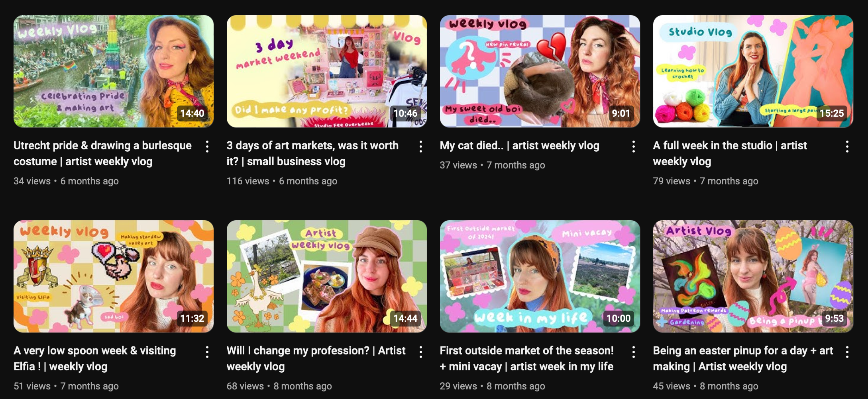
Task: Play the goose Artist weekly vlog thumbnail
Action: (x=327, y=276)
